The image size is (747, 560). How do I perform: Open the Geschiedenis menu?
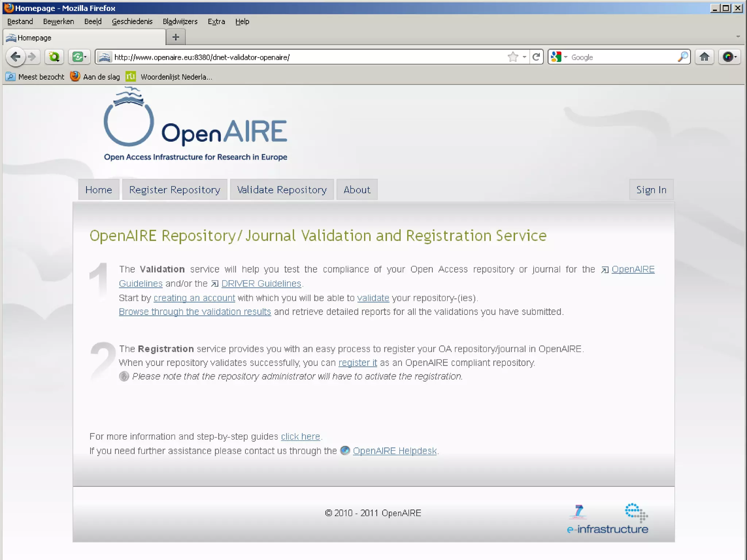(x=132, y=22)
